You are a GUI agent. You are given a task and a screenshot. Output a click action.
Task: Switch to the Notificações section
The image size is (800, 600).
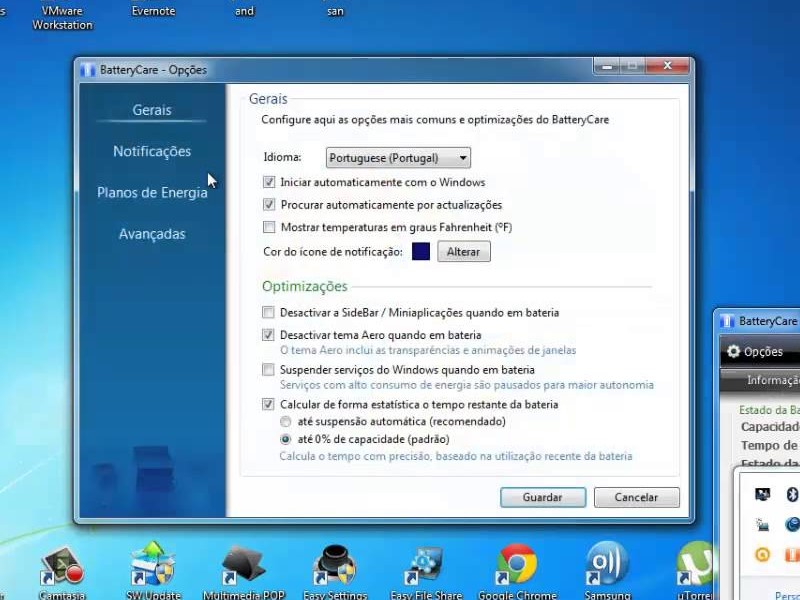coord(152,151)
